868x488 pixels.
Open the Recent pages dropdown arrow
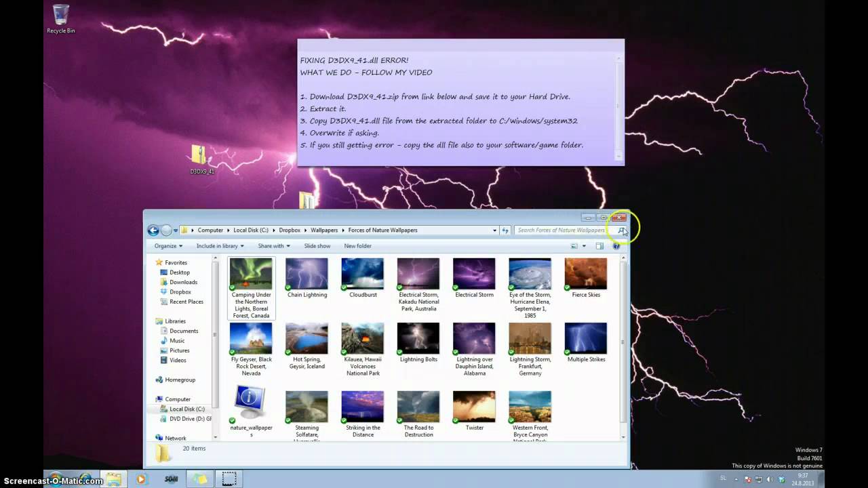(176, 230)
